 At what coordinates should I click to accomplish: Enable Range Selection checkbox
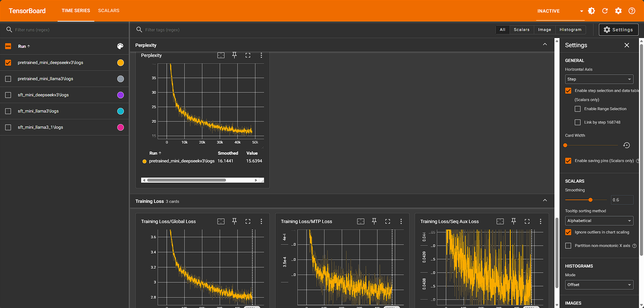(x=578, y=109)
